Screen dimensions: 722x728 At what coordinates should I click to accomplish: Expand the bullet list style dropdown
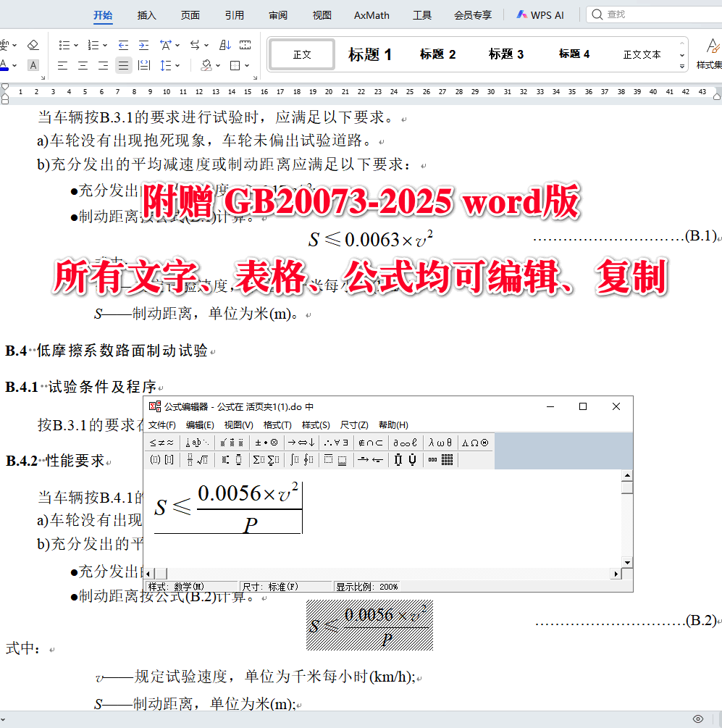[76, 45]
